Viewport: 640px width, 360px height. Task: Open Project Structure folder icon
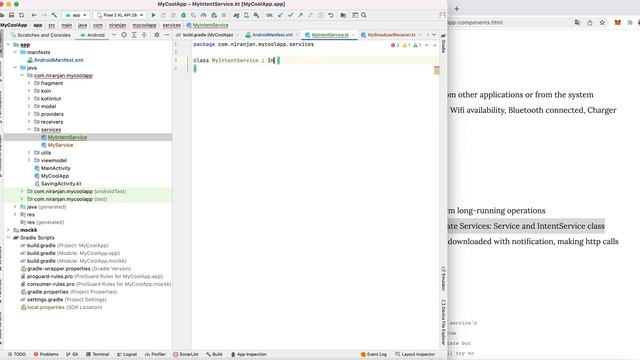343,15
